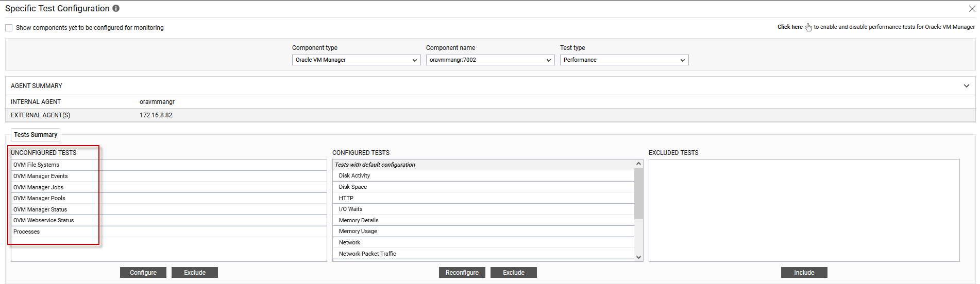
Task: Select Disk Activity configured test
Action: pyautogui.click(x=483, y=175)
